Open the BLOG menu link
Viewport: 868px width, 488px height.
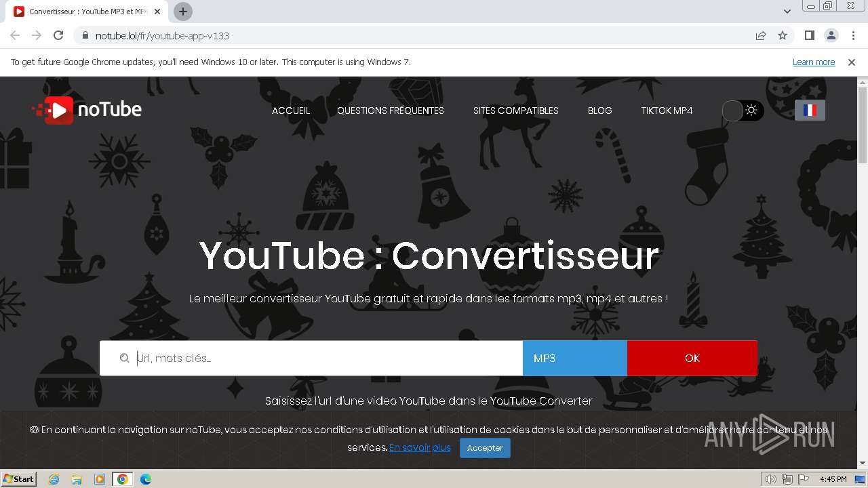pos(599,110)
